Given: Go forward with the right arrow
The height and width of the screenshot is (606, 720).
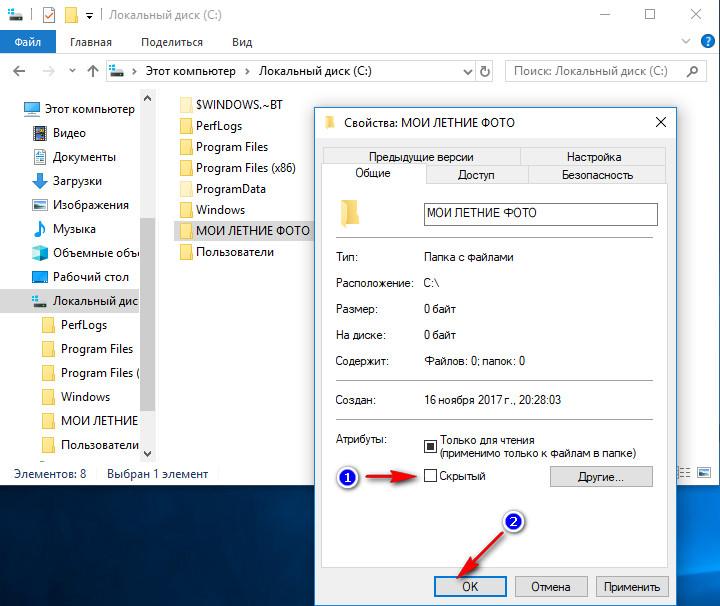Looking at the screenshot, I should coord(48,71).
